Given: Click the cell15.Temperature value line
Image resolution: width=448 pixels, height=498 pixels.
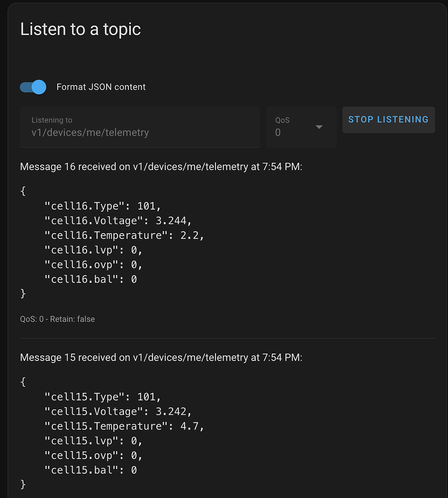Looking at the screenshot, I should click(x=124, y=426).
